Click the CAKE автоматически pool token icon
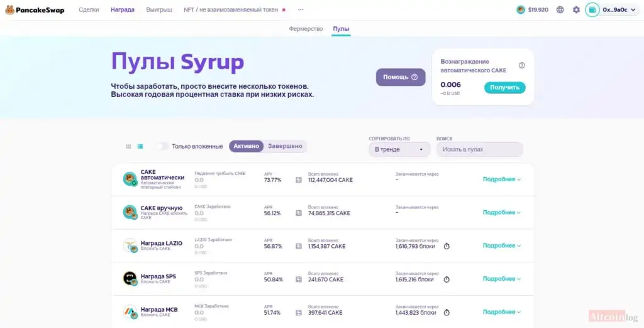This screenshot has height=328, width=644. point(130,179)
